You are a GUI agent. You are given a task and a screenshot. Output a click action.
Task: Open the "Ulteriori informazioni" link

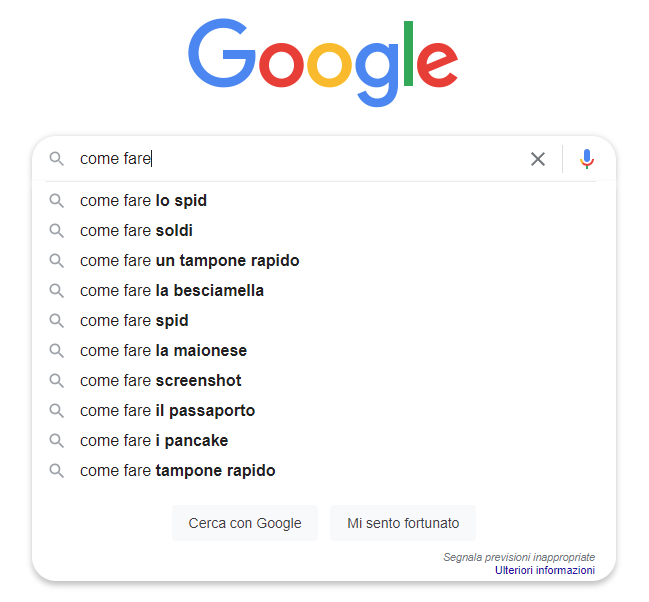click(x=544, y=570)
